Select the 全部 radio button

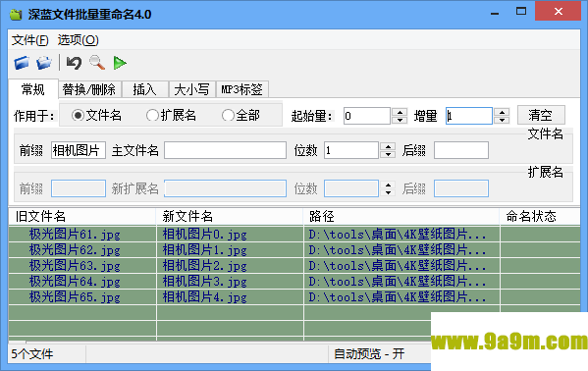click(241, 115)
